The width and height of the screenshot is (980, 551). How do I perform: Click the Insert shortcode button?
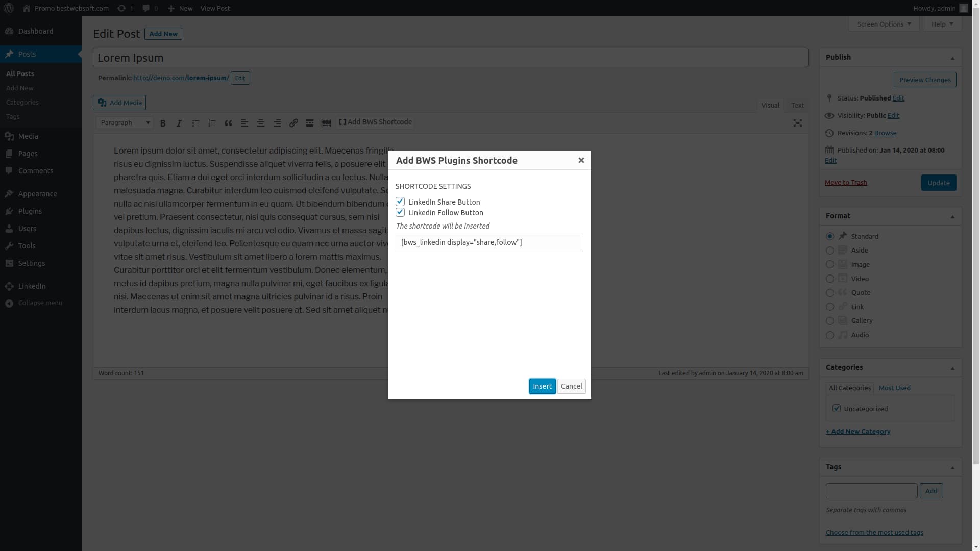(542, 386)
